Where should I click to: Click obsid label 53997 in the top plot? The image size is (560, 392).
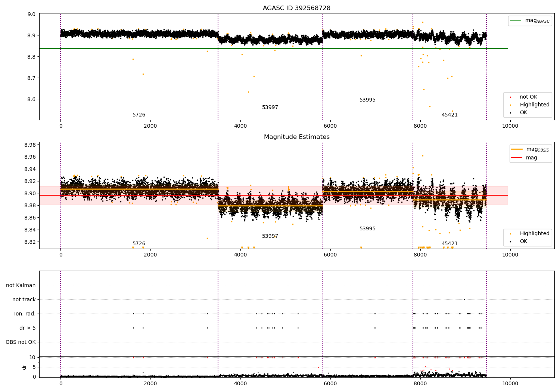(x=270, y=108)
